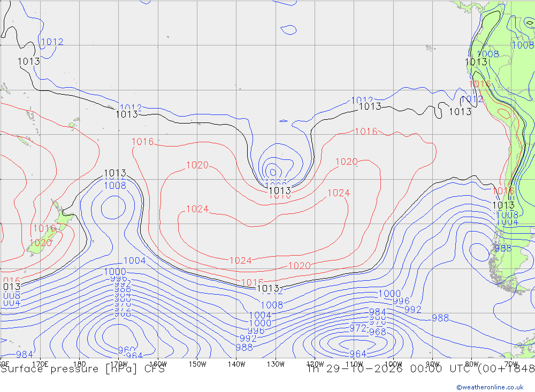Viewport: 535px width, 392px height.
Task: Click the 1016 label on New Zealand's South Island
Action: point(44,228)
